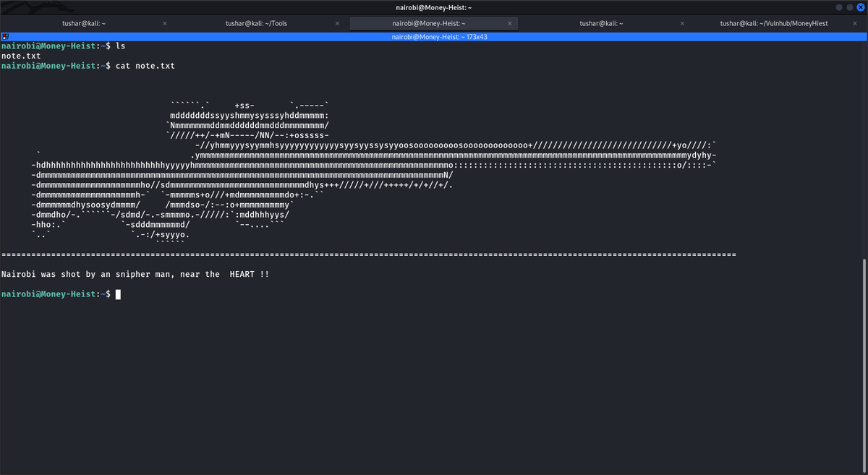Image resolution: width=868 pixels, height=475 pixels.
Task: Click the 'cat note.txt' command text
Action: [145, 66]
